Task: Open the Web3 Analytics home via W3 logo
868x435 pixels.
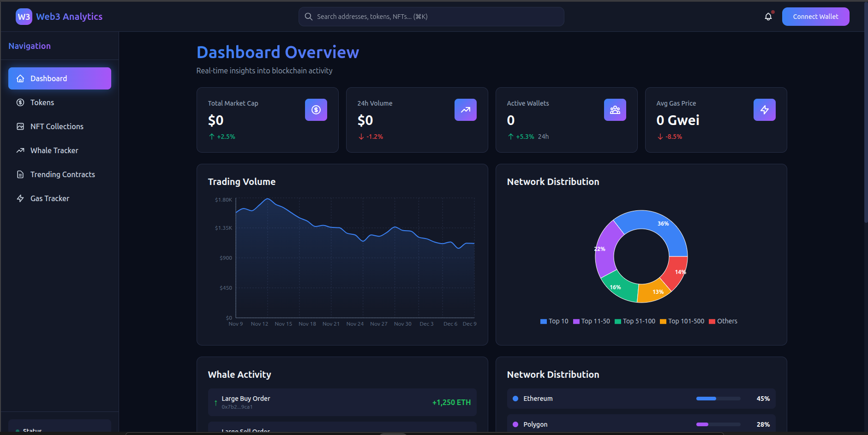Action: (x=24, y=16)
